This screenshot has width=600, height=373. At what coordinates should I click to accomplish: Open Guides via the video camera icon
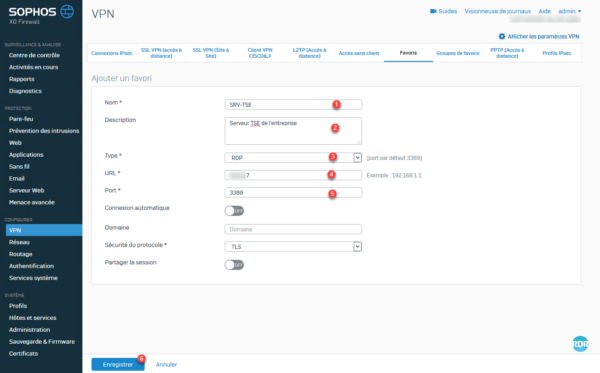click(433, 11)
